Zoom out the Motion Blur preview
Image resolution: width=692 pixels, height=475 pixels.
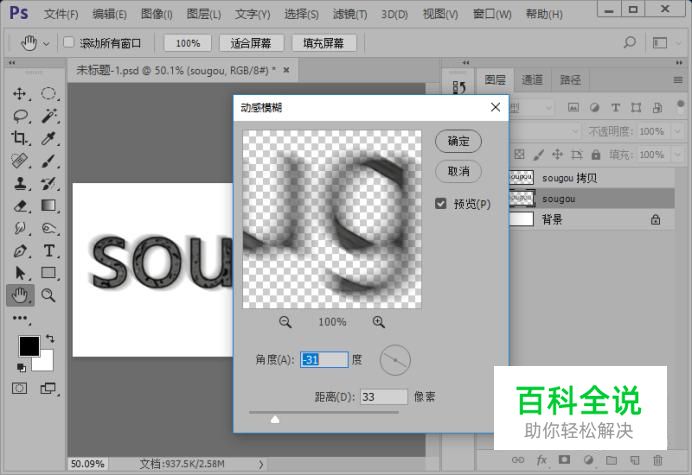click(285, 322)
